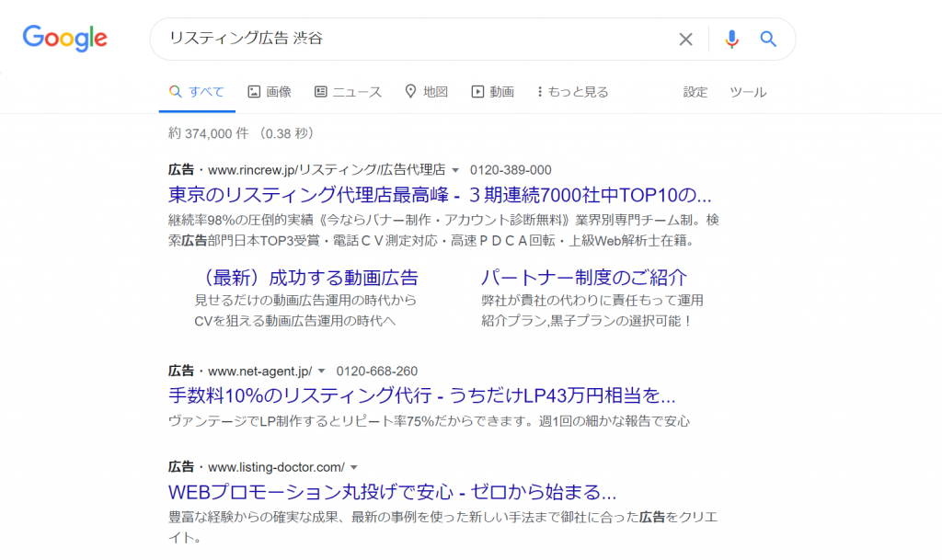Open sitelink パートナー制度のご紹介
Image resolution: width=942 pixels, height=560 pixels.
coord(584,278)
